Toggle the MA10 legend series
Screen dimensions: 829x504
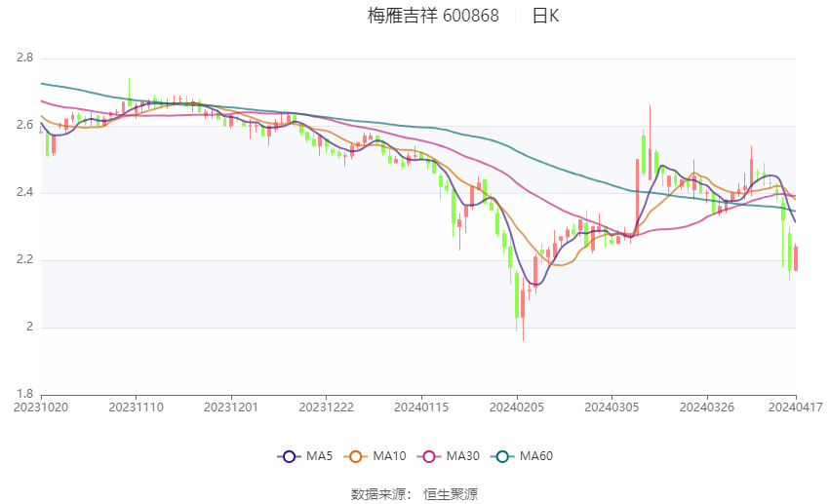(x=375, y=456)
